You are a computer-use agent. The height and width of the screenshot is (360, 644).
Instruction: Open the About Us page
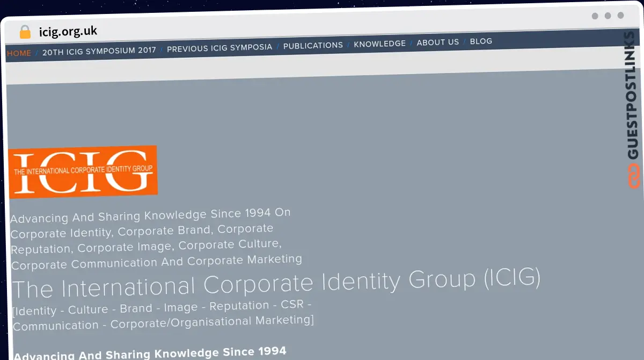click(438, 42)
